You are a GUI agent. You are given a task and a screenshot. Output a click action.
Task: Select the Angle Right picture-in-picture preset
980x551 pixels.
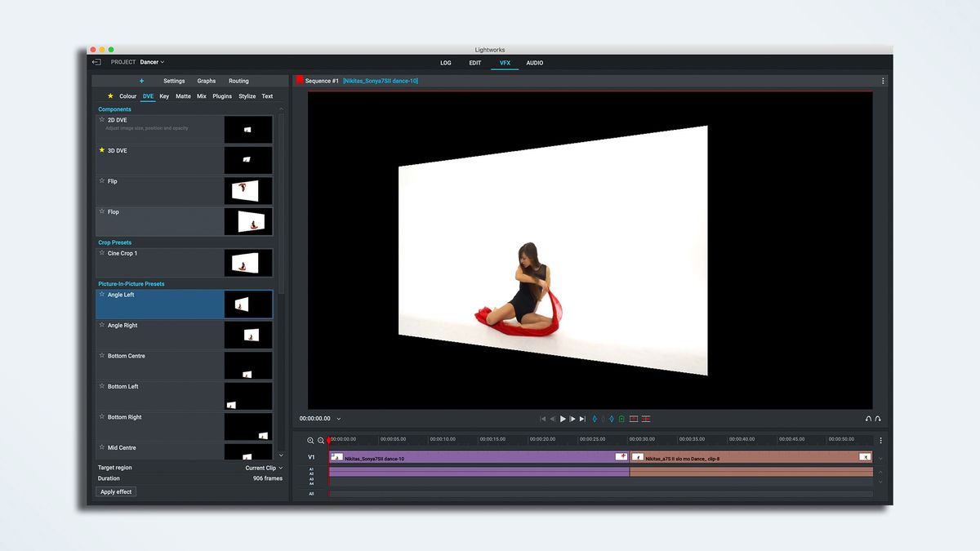(x=122, y=325)
